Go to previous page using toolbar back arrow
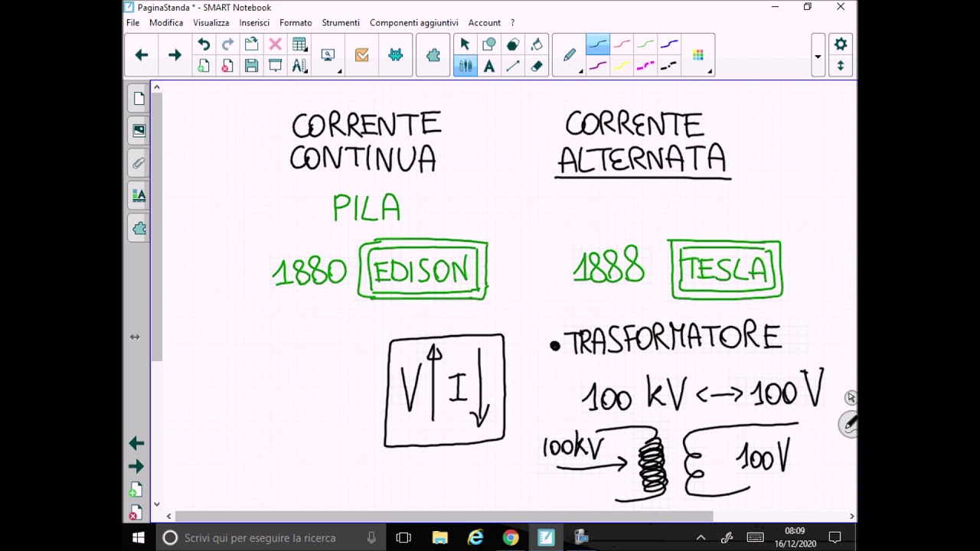The image size is (980, 551). coord(142,55)
